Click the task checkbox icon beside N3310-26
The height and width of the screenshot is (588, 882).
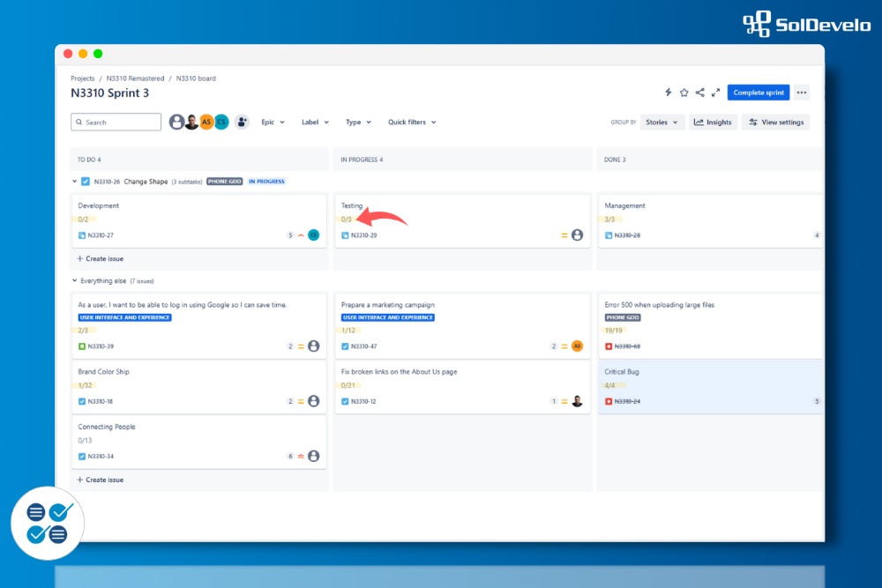pyautogui.click(x=86, y=182)
